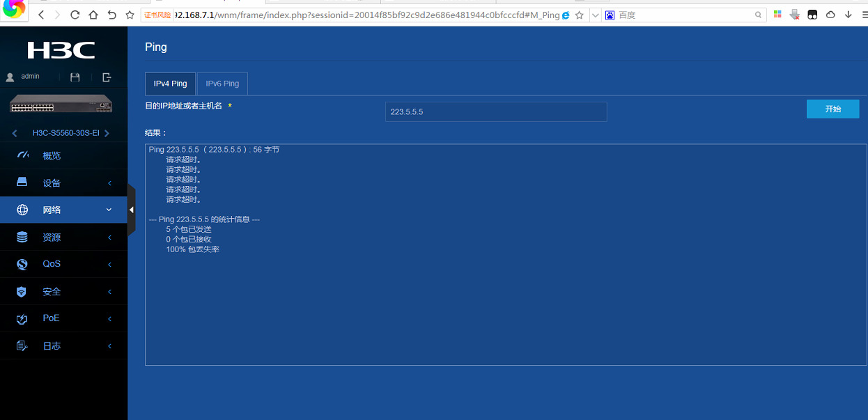Expand the 设备 menu chevron
Image resolution: width=868 pixels, height=420 pixels.
[x=109, y=183]
